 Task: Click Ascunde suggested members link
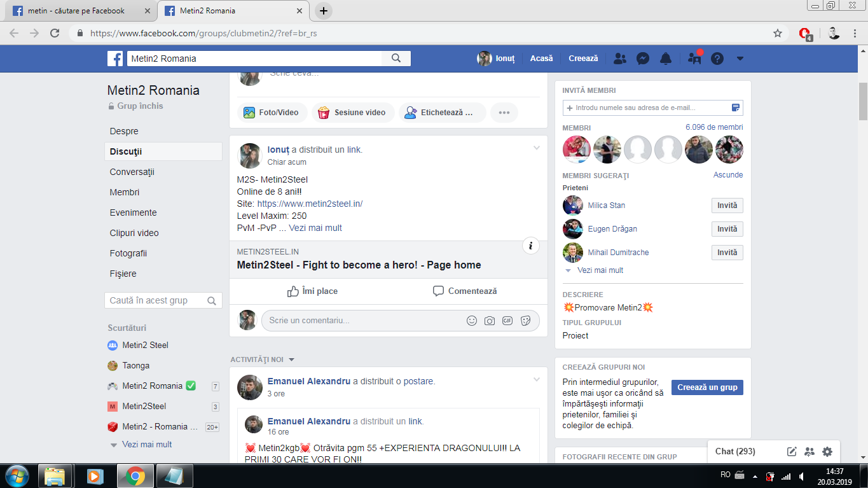[x=728, y=175]
